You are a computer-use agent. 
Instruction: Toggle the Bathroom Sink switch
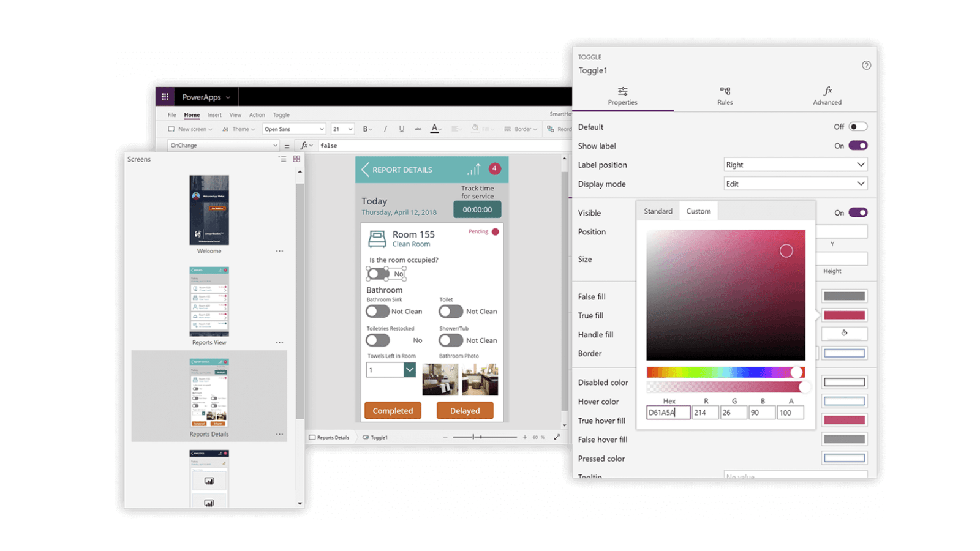pos(378,311)
